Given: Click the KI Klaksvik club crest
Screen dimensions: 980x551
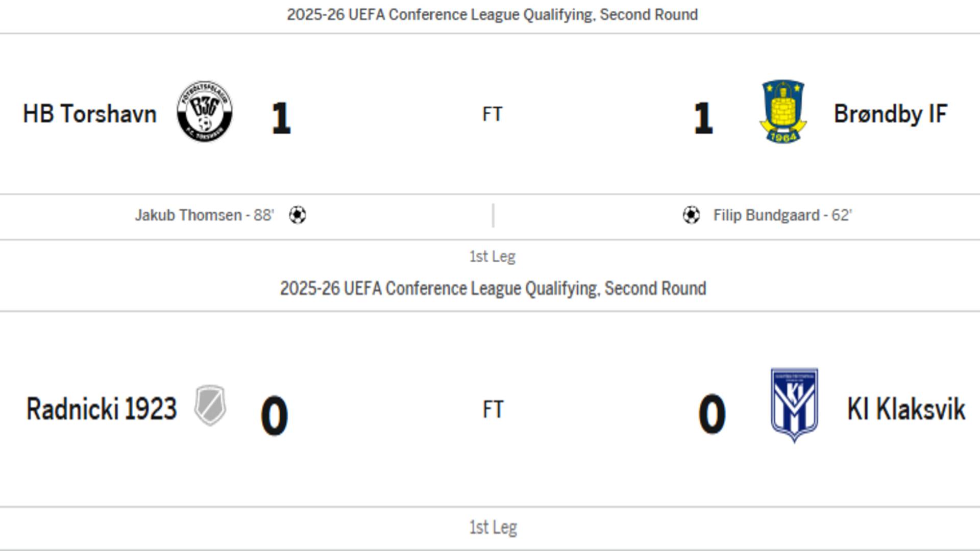Looking at the screenshot, I should pos(794,405).
